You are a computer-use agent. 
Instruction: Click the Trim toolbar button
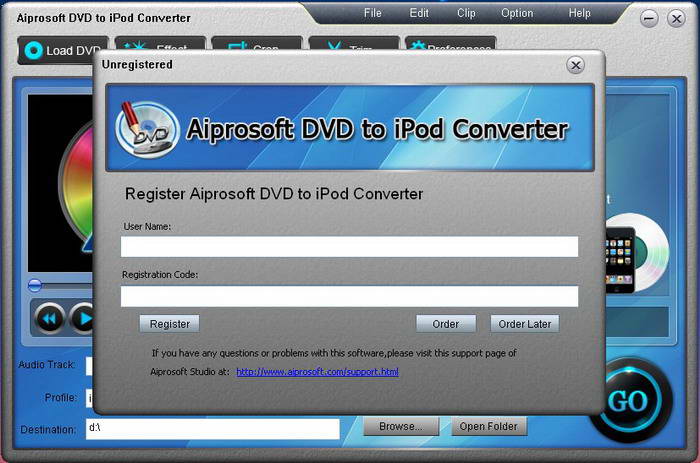tap(354, 44)
